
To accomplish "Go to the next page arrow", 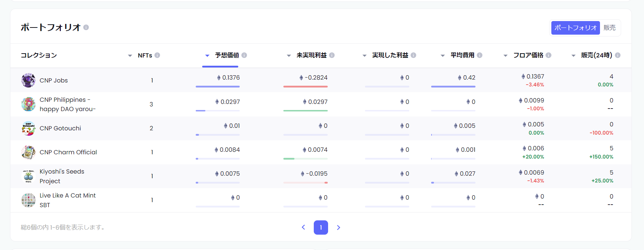I will point(338,227).
